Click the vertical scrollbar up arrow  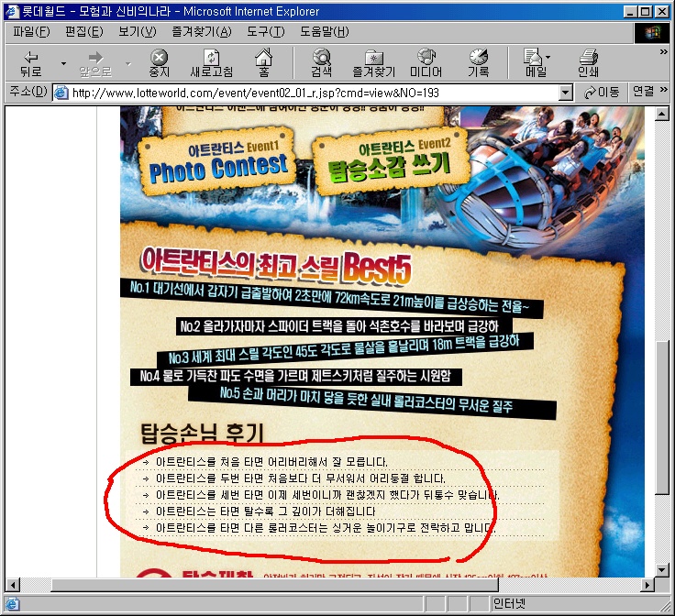(x=661, y=114)
